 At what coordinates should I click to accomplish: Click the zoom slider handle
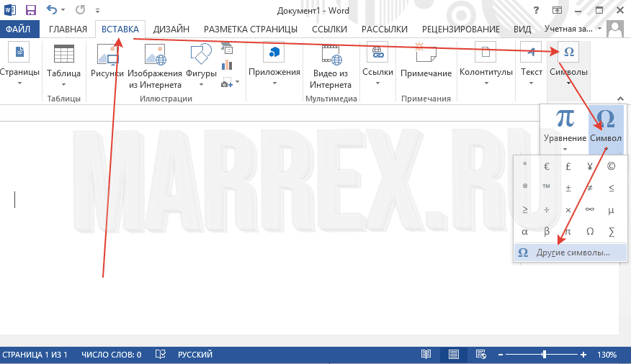tap(544, 355)
